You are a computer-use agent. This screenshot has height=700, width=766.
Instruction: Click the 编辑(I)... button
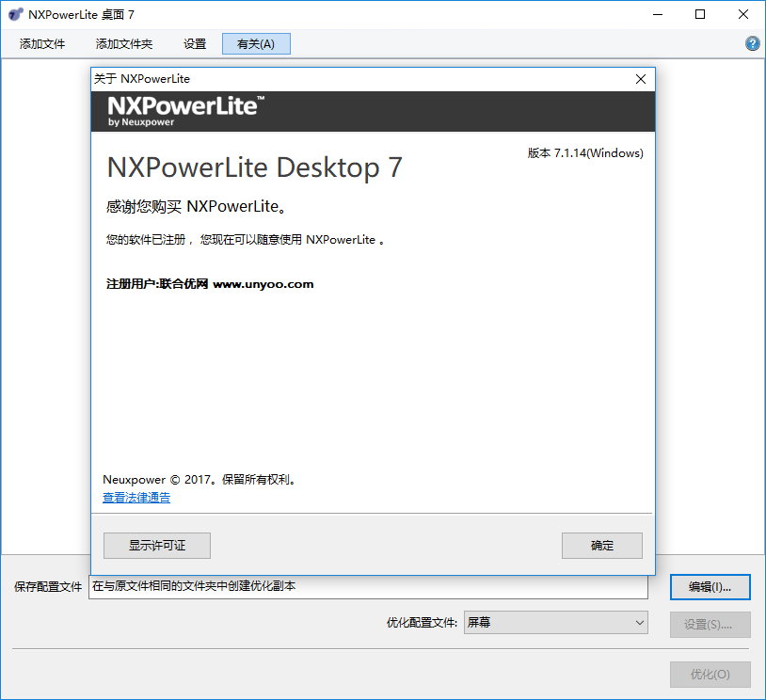tap(710, 587)
